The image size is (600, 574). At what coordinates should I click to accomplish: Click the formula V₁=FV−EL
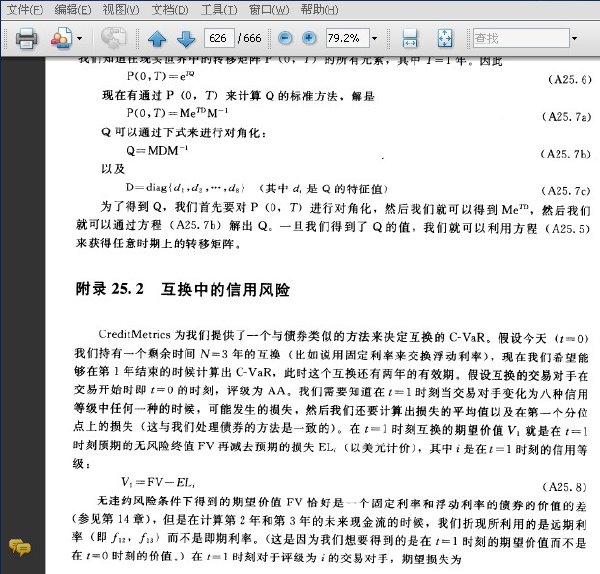click(x=158, y=483)
